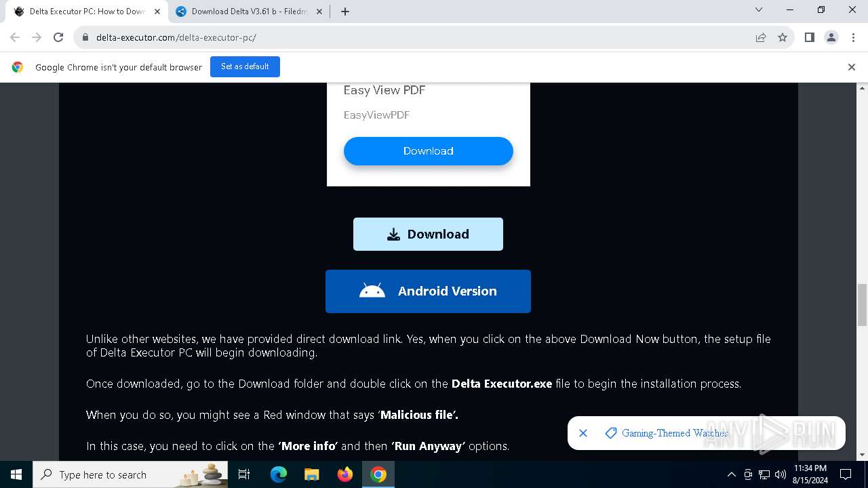868x488 pixels.
Task: Close the Download Delta V3.61 tab
Action: 319,12
